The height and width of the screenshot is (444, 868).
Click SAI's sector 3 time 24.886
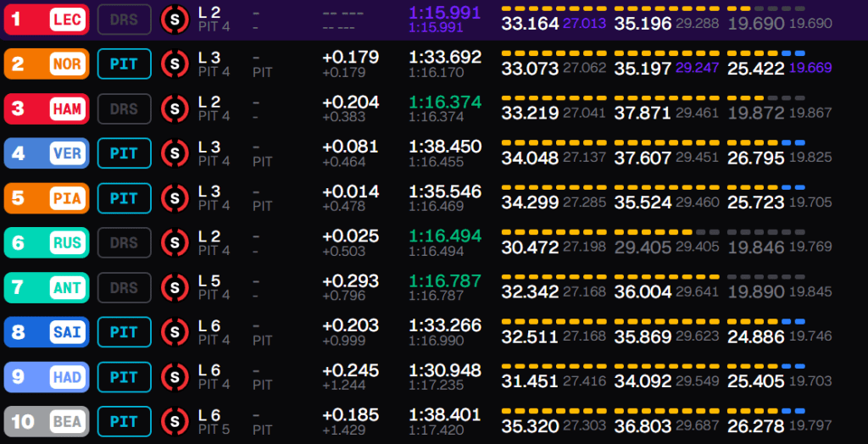coord(755,336)
